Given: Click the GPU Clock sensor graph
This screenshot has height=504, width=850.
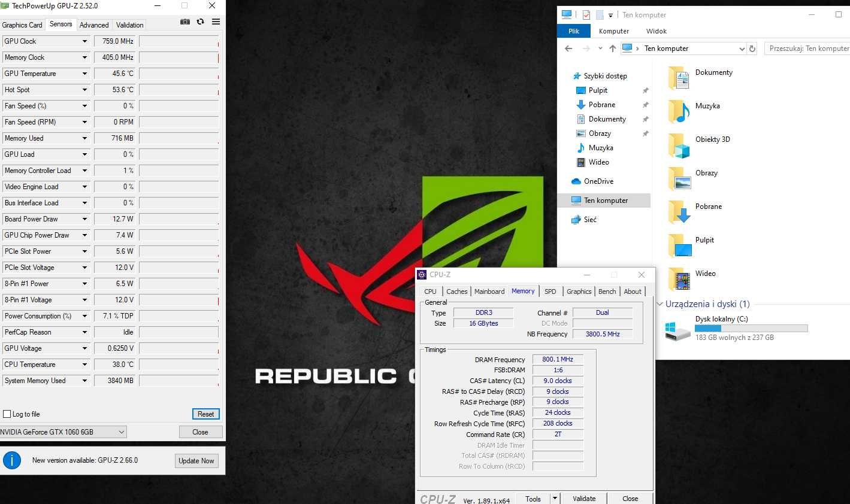Looking at the screenshot, I should (x=179, y=41).
